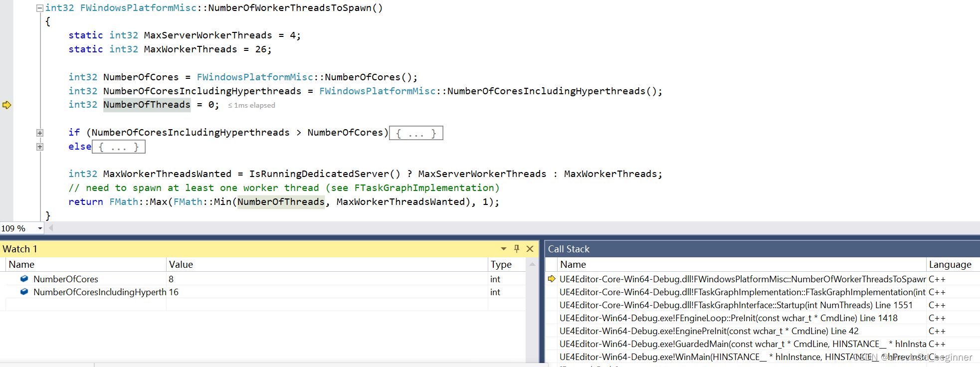This screenshot has width=980, height=367.
Task: Toggle the Watch 1 auto-hide pin
Action: [517, 248]
